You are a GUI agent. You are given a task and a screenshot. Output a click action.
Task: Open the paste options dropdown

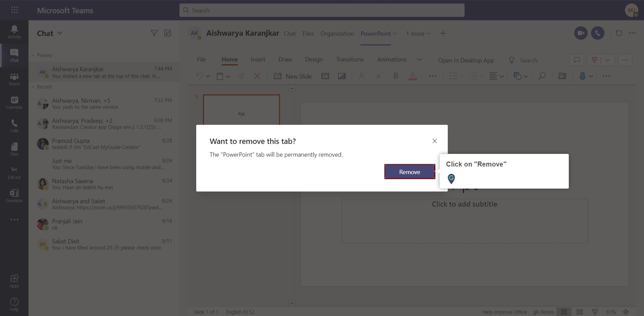coord(228,76)
